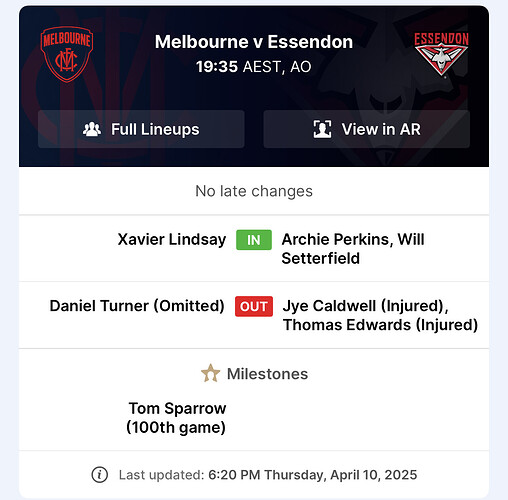This screenshot has height=500, width=508.
Task: Open the Full Lineups button
Action: (x=141, y=129)
